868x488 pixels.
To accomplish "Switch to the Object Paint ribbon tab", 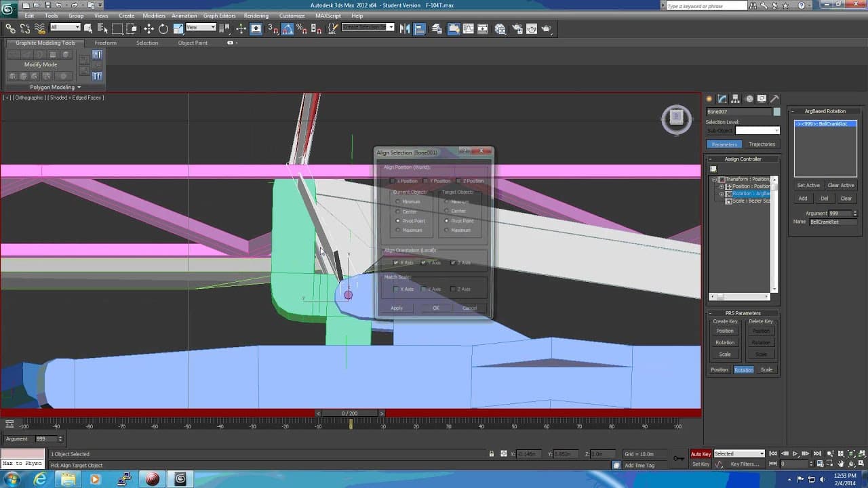I will [193, 43].
